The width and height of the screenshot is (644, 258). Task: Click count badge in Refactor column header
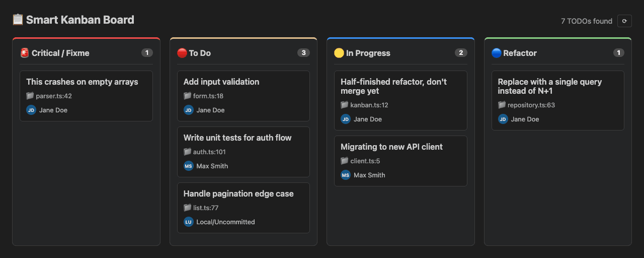tap(619, 52)
